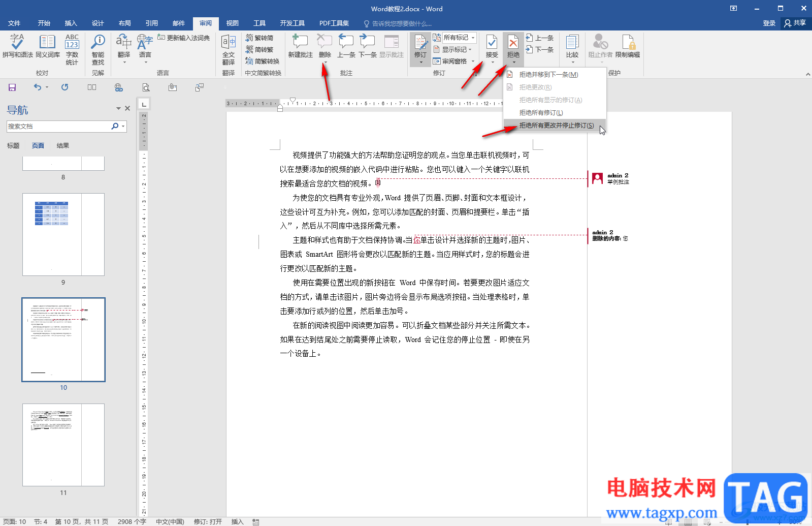Open the Undo history dropdown arrow
Viewport: 812px width, 526px height.
[x=47, y=87]
